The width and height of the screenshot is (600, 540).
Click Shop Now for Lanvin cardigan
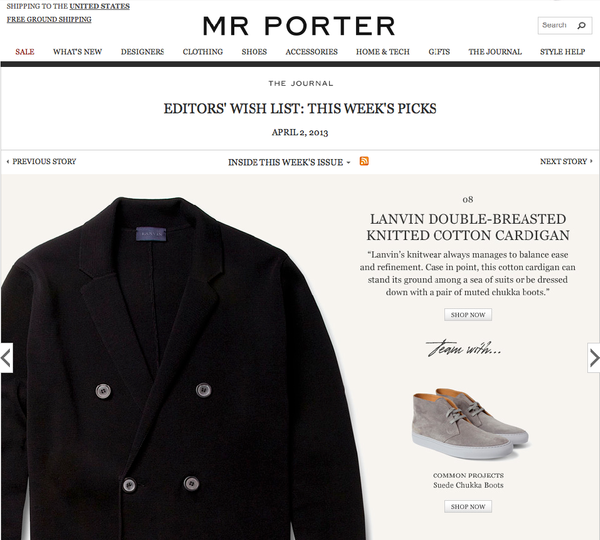[468, 315]
